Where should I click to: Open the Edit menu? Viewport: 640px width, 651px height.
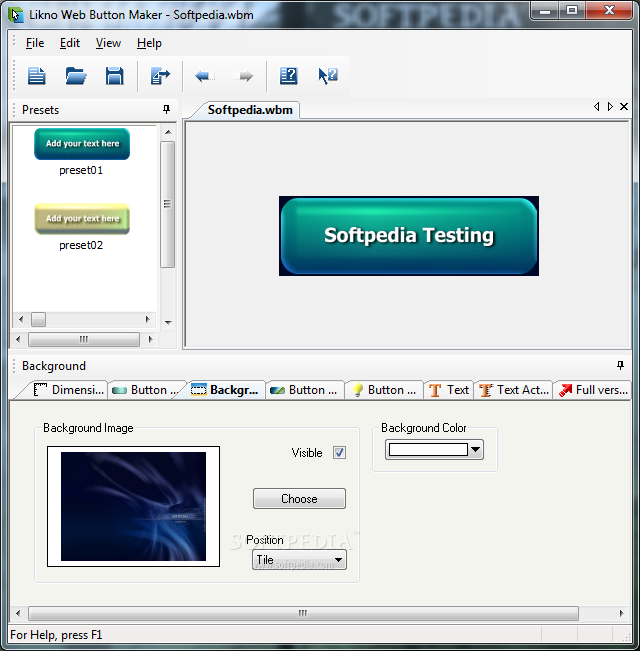pos(70,43)
